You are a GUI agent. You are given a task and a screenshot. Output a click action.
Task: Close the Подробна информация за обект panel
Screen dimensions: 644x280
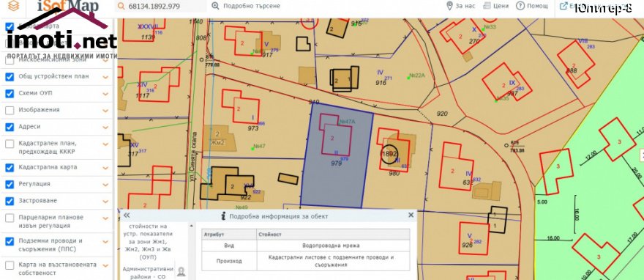[x=411, y=215]
